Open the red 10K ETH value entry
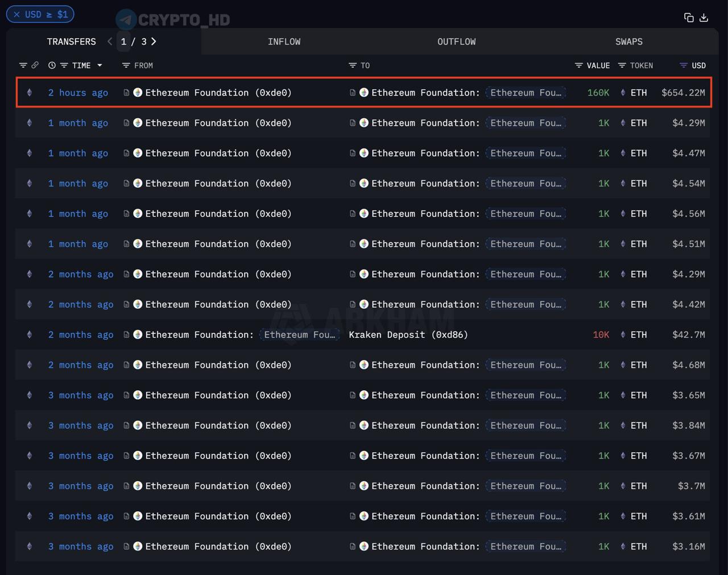This screenshot has width=728, height=575. (601, 335)
